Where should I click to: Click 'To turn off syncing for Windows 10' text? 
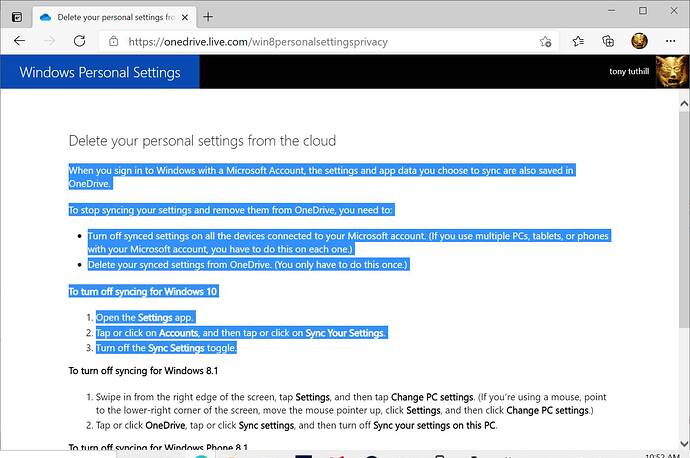[143, 292]
